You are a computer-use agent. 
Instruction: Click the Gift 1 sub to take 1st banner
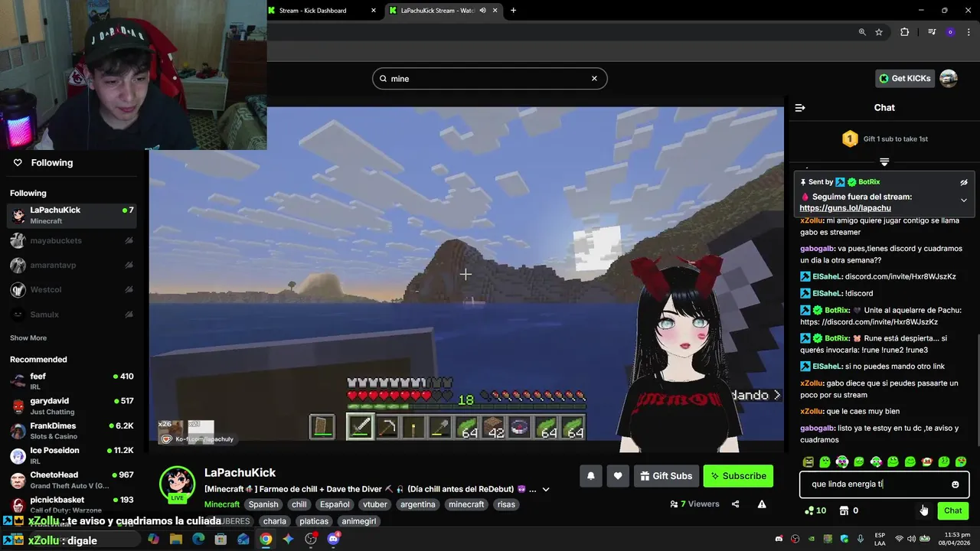(x=884, y=139)
